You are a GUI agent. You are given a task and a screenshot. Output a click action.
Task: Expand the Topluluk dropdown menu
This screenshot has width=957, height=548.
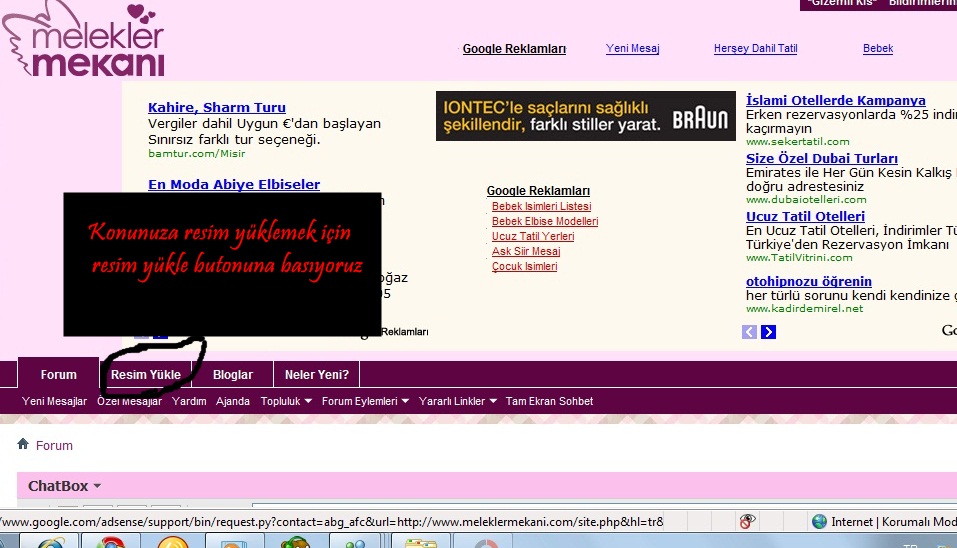point(286,401)
